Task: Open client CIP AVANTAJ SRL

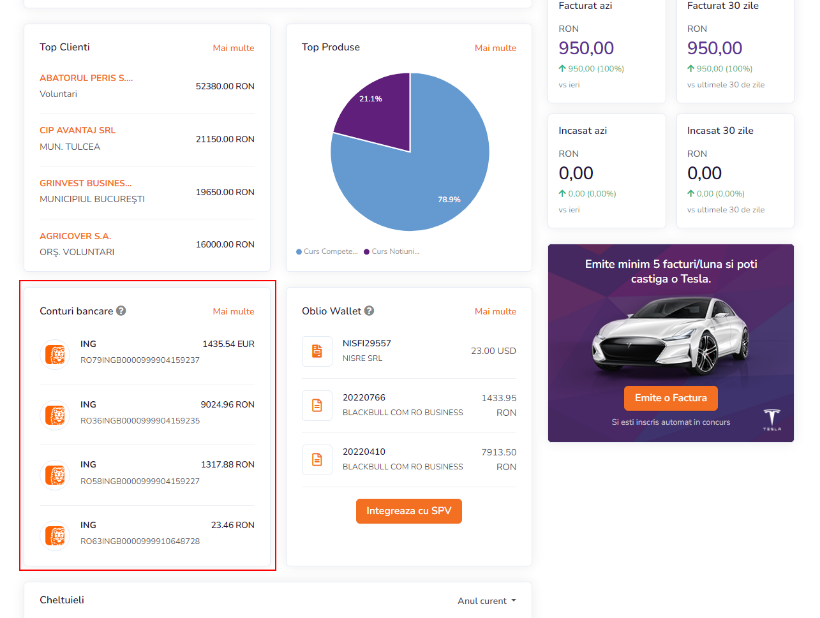Action: click(x=77, y=130)
